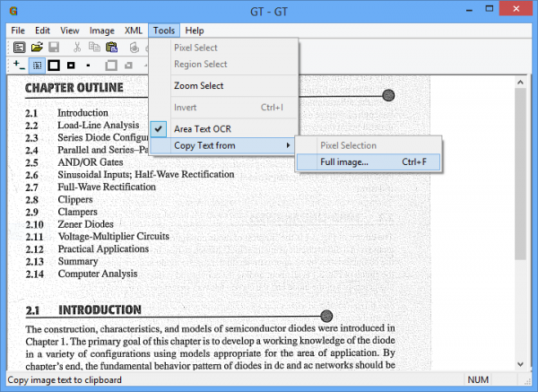
Task: Click the NUM indicator in status bar
Action: (x=478, y=379)
